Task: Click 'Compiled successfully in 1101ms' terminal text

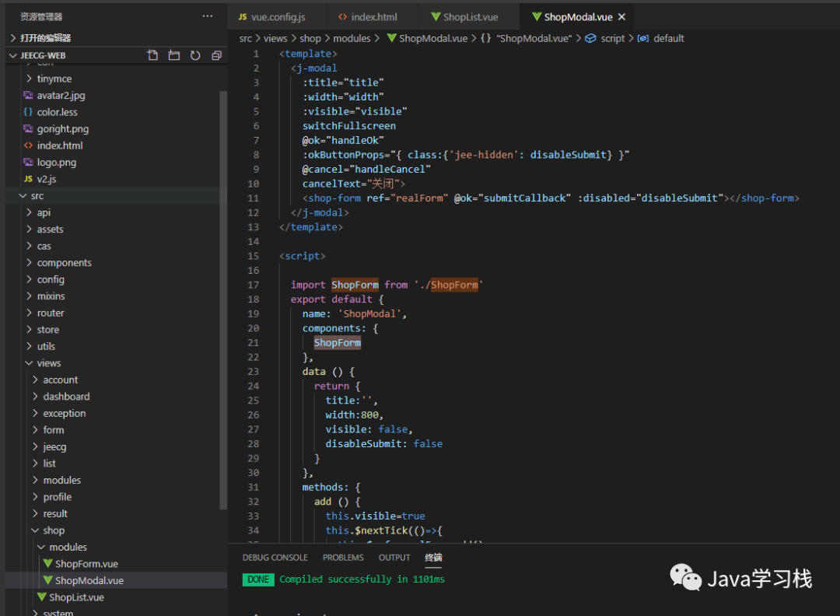Action: pos(362,579)
